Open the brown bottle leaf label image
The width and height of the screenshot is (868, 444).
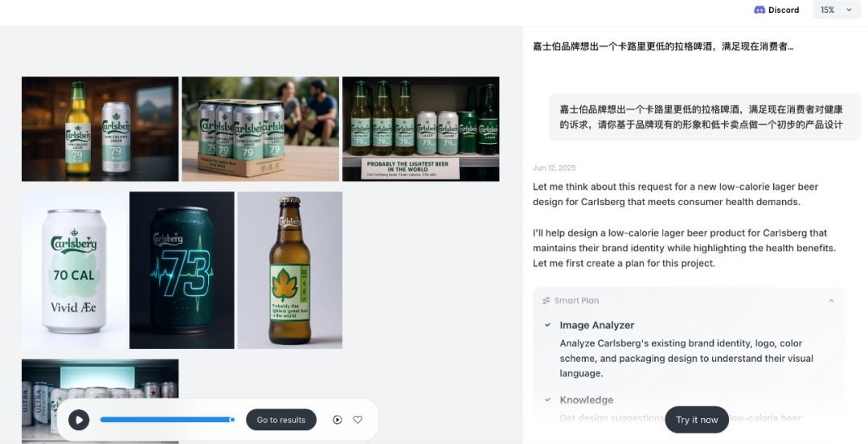click(x=289, y=270)
